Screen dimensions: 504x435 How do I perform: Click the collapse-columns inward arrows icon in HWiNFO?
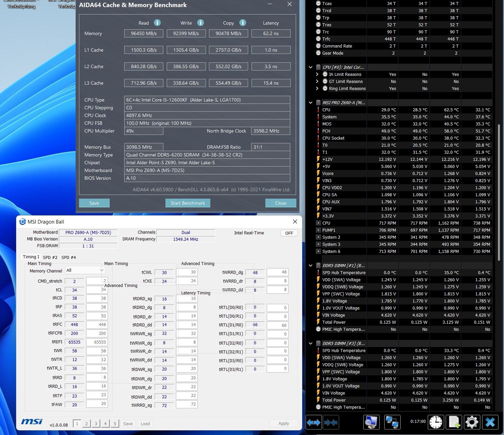pyautogui.click(x=331, y=422)
